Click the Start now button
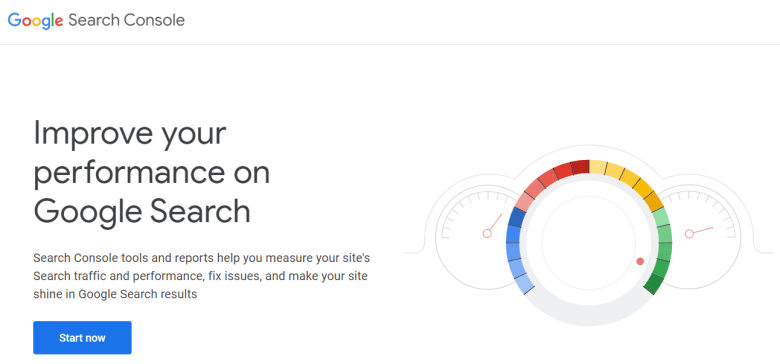 coord(82,338)
